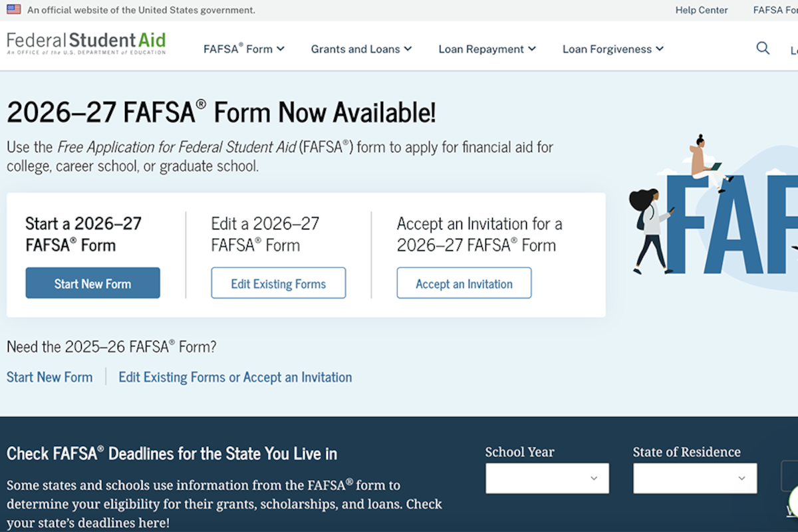Open the chat widget in the bottom corner
The image size is (798, 532).
[x=795, y=501]
